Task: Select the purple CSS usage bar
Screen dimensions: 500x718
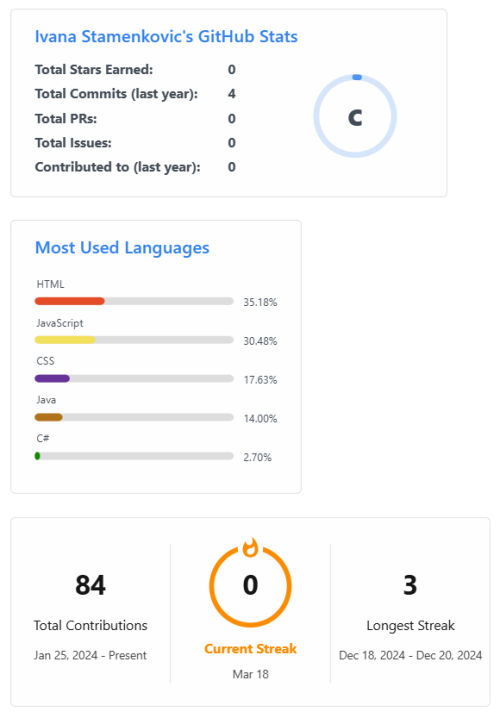Action: 52,378
